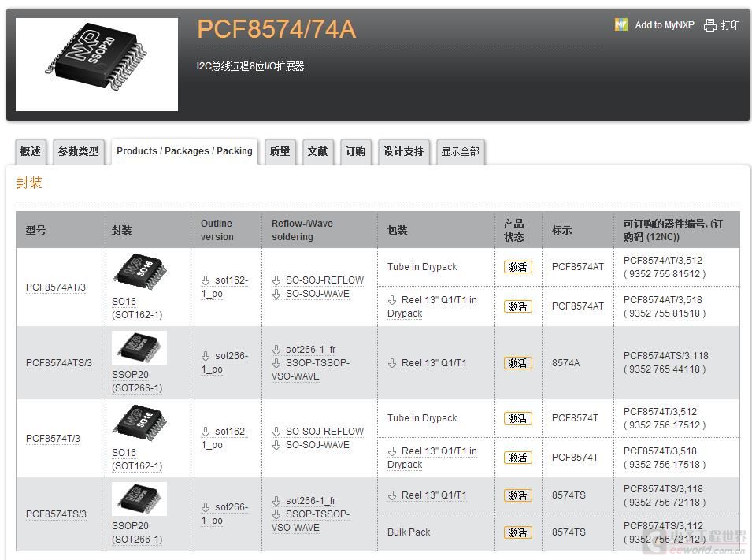Click SO16 (SOT162-1) package link for PCF8574T/3

137,459
